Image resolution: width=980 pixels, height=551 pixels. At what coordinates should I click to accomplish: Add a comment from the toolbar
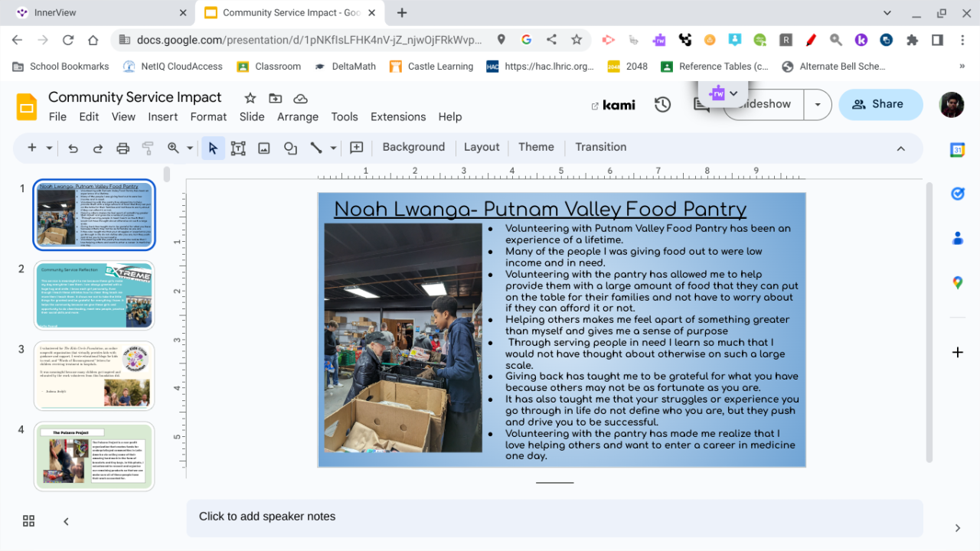pos(357,148)
